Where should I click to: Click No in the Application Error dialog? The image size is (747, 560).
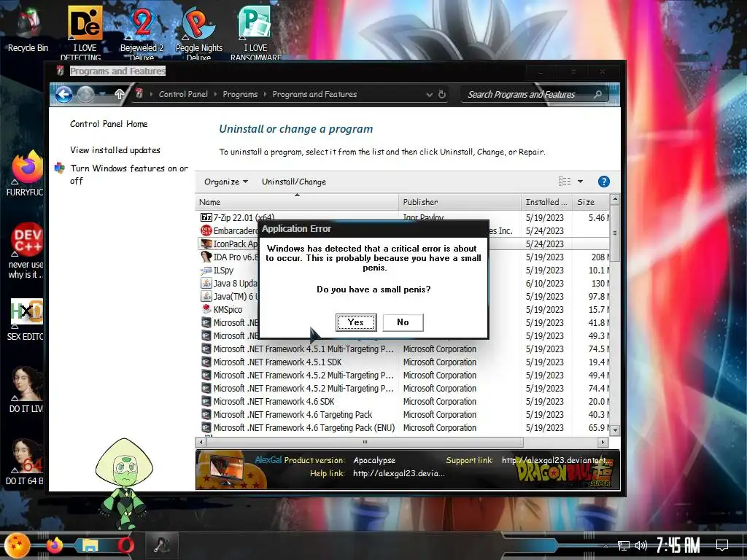tap(403, 322)
